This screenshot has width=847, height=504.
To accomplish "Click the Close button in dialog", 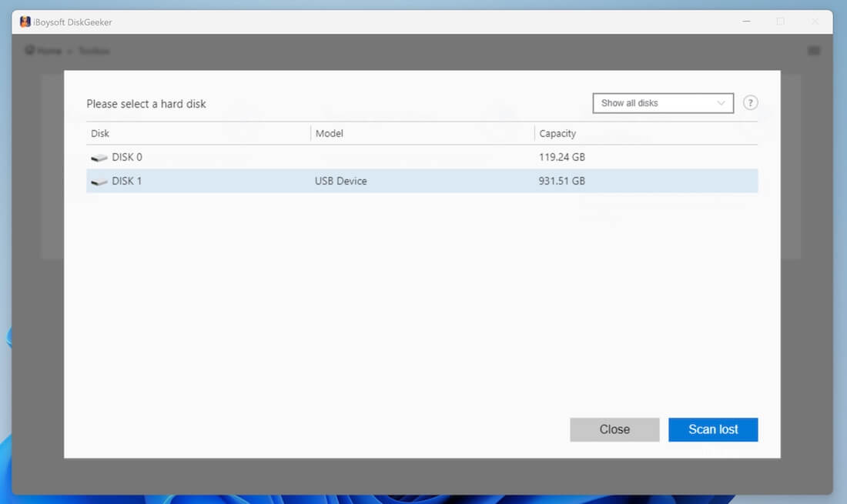I will tap(614, 429).
